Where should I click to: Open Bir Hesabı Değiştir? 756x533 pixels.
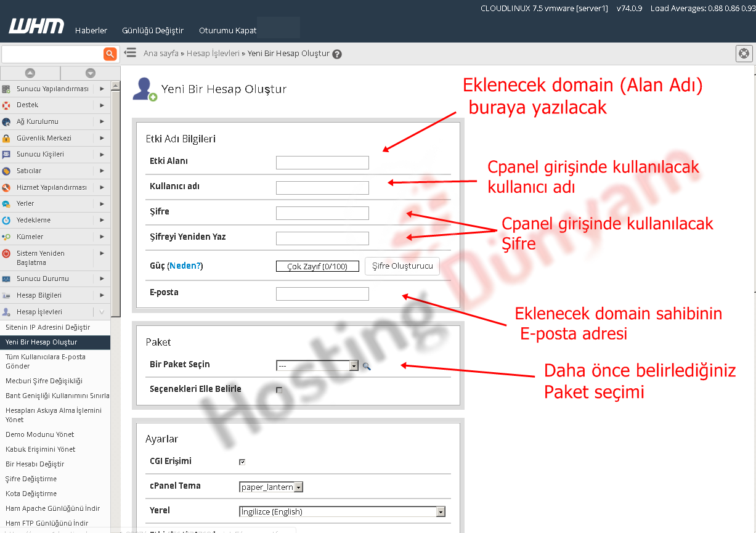tap(35, 464)
